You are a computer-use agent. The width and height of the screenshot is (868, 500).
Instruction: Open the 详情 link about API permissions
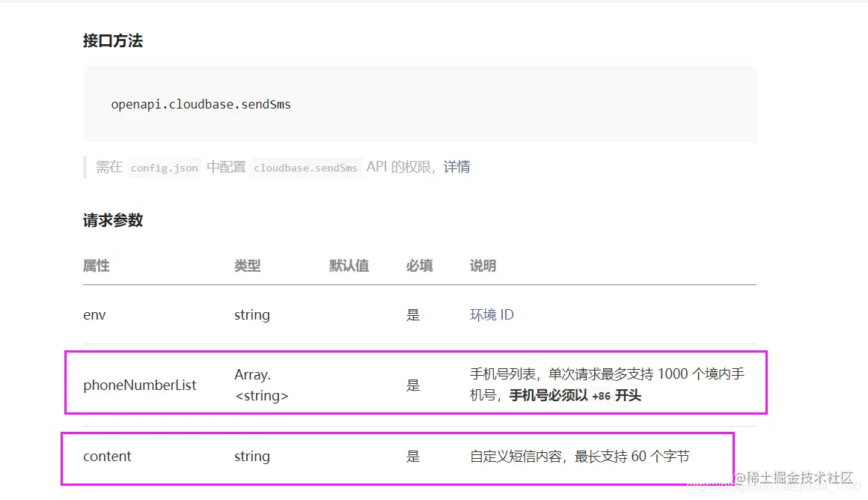[x=456, y=167]
